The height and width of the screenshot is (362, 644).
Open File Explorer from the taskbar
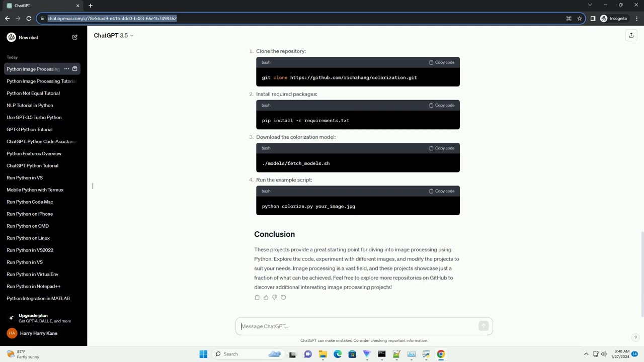pos(323,354)
